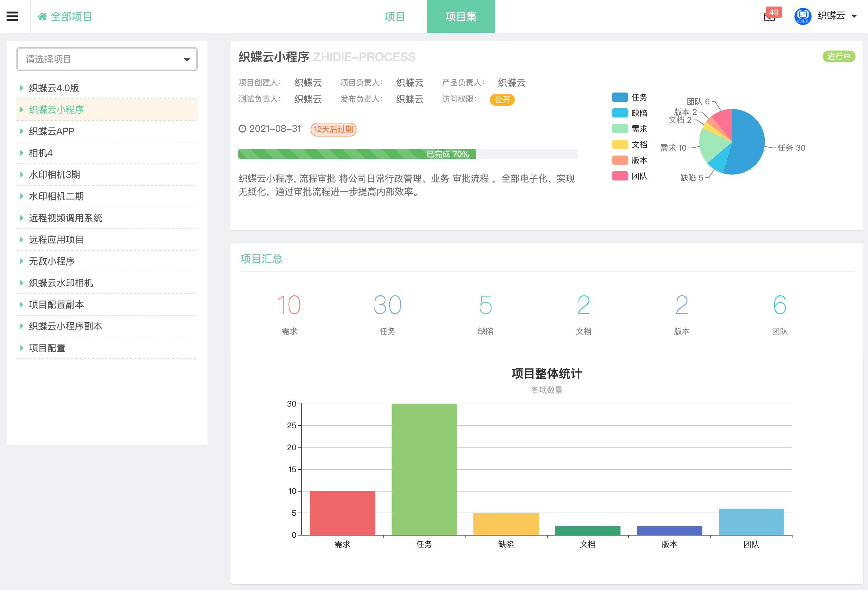Open the 请选择项目 dropdown
Screen dimensions: 868x590
pyautogui.click(x=107, y=59)
